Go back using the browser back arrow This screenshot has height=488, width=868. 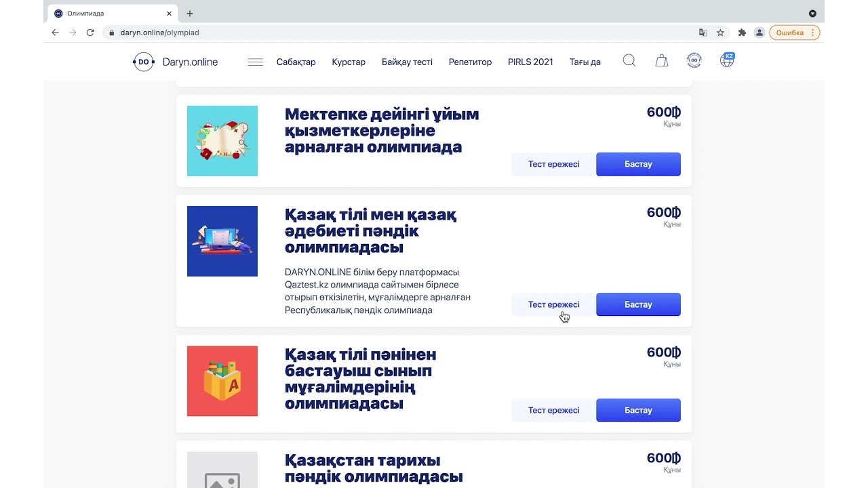[56, 33]
